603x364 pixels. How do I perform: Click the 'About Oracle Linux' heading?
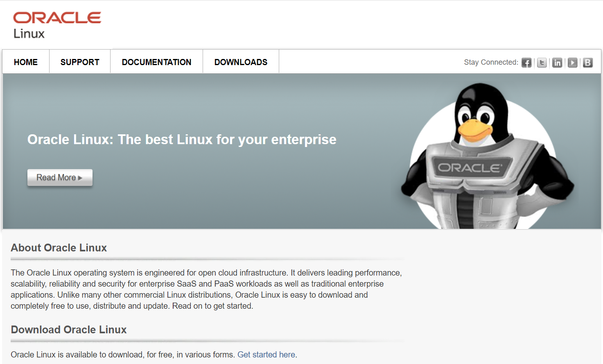[x=59, y=248]
